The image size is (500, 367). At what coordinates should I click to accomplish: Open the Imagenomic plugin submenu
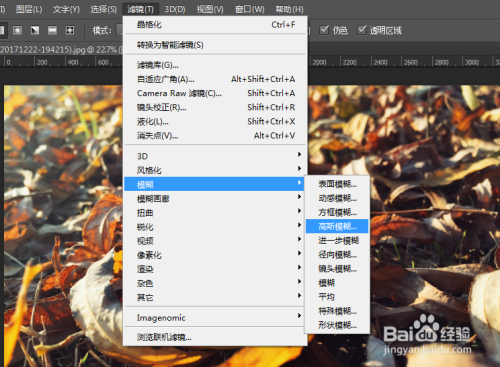(x=215, y=318)
